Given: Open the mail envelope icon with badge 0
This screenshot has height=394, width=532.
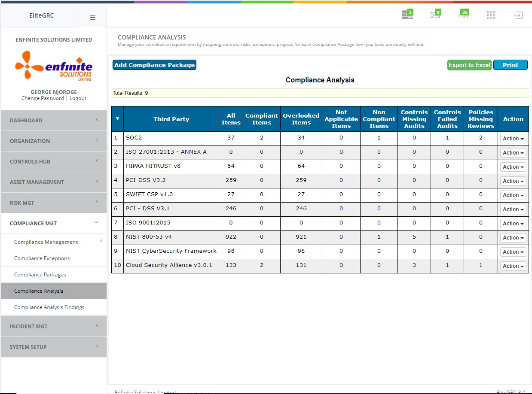Looking at the screenshot, I should tap(435, 15).
